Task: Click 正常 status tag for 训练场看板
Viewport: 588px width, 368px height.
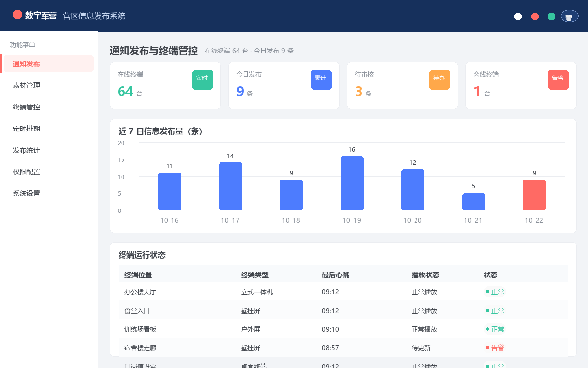Action: point(494,329)
